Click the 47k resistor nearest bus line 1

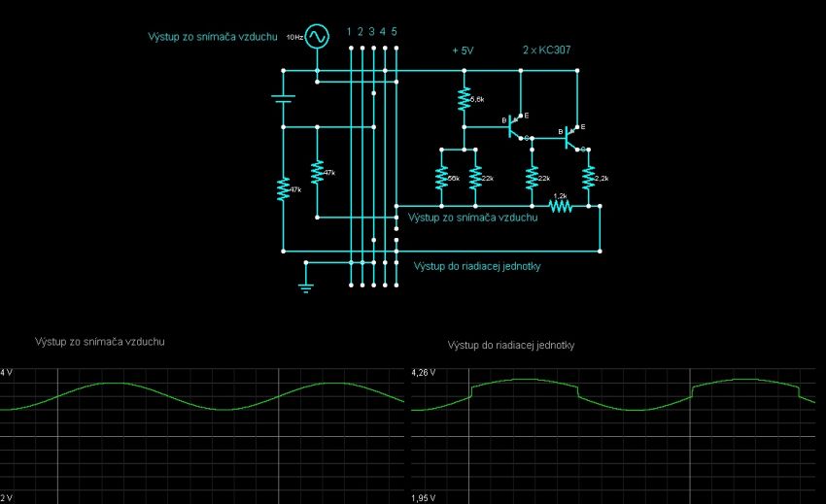[x=317, y=172]
